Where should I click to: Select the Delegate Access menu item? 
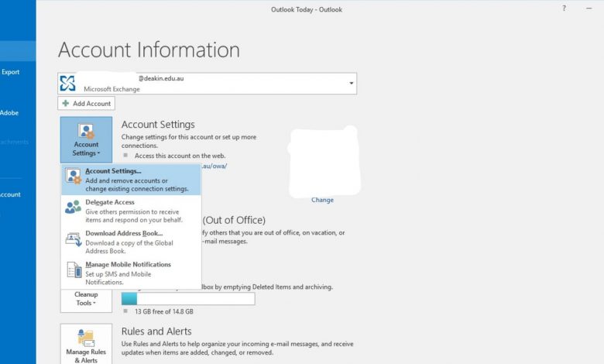tap(109, 202)
